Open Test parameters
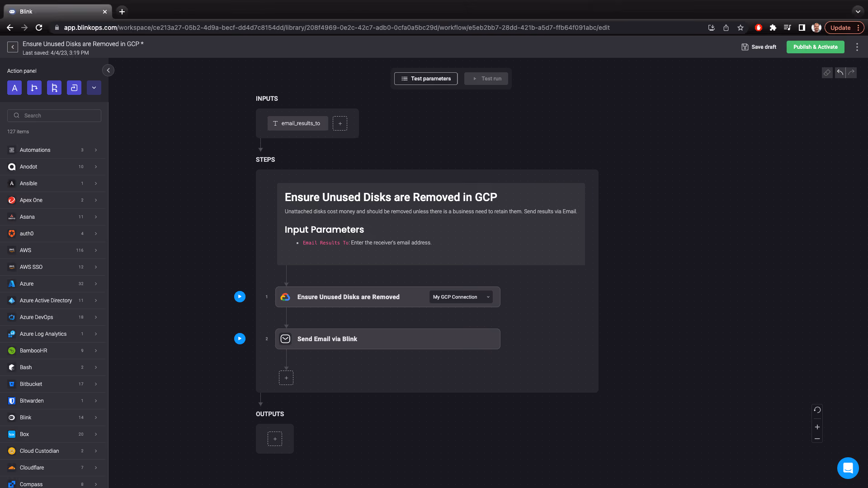The image size is (868, 488). [x=426, y=79]
